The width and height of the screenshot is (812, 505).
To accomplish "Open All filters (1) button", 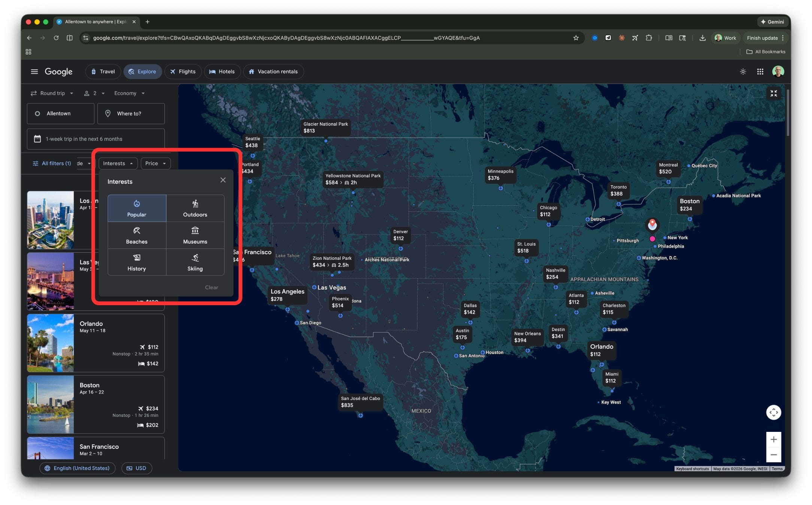I will click(52, 163).
